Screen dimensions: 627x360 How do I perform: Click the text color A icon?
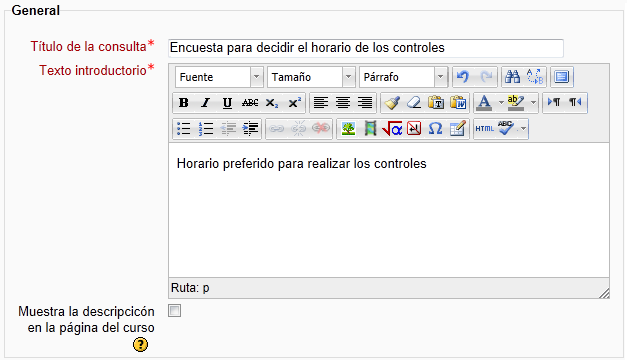point(484,103)
